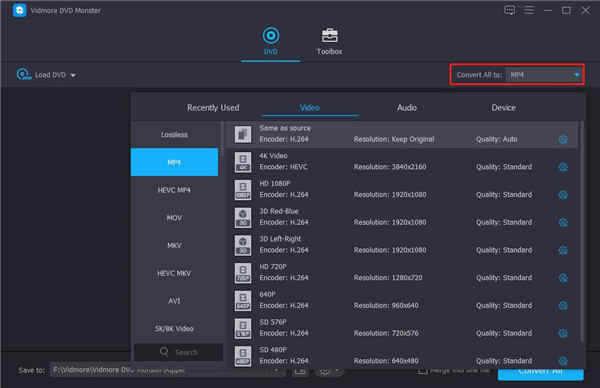Select the DVD disc icon
Image resolution: width=600 pixels, height=388 pixels.
(271, 36)
